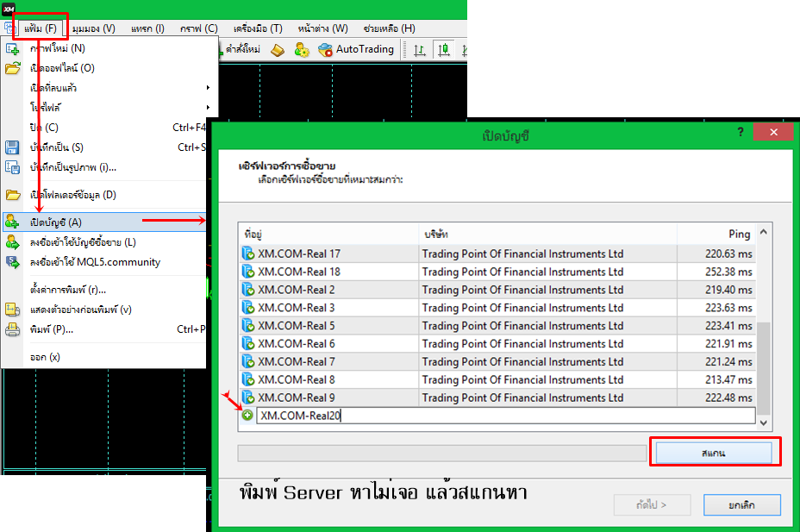Viewport: 800px width, 532px height.
Task: Click the login icon beside ลงชื่อเข้าใช้บัญชีซื้อขาย (L)
Action: tap(13, 242)
